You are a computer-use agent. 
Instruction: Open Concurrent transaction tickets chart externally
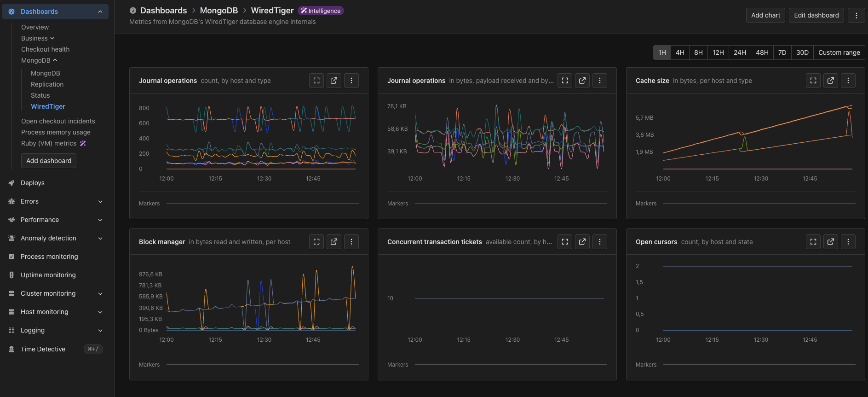(582, 242)
